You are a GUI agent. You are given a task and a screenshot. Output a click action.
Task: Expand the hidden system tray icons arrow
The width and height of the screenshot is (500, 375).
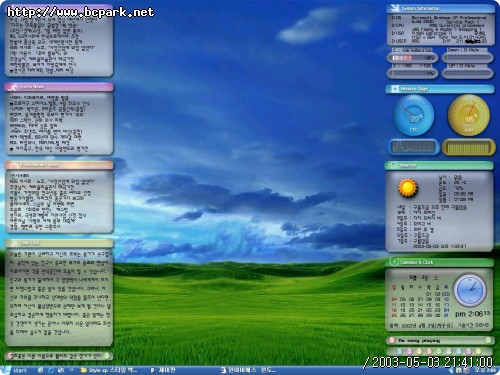tap(451, 370)
